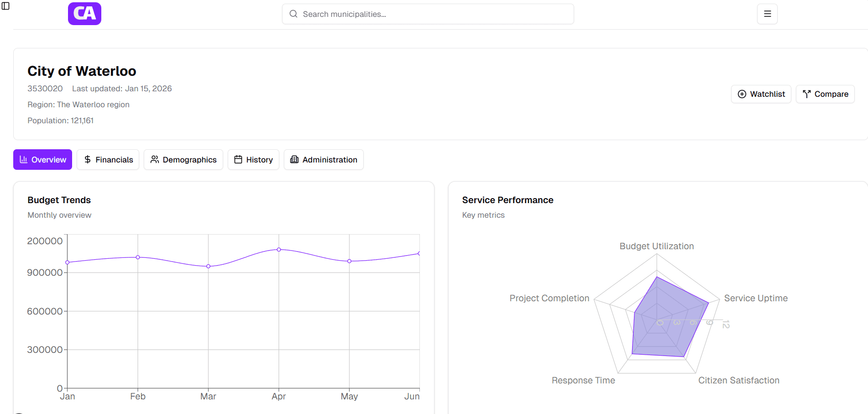Select the Overview tab
The width and height of the screenshot is (868, 414).
(42, 160)
